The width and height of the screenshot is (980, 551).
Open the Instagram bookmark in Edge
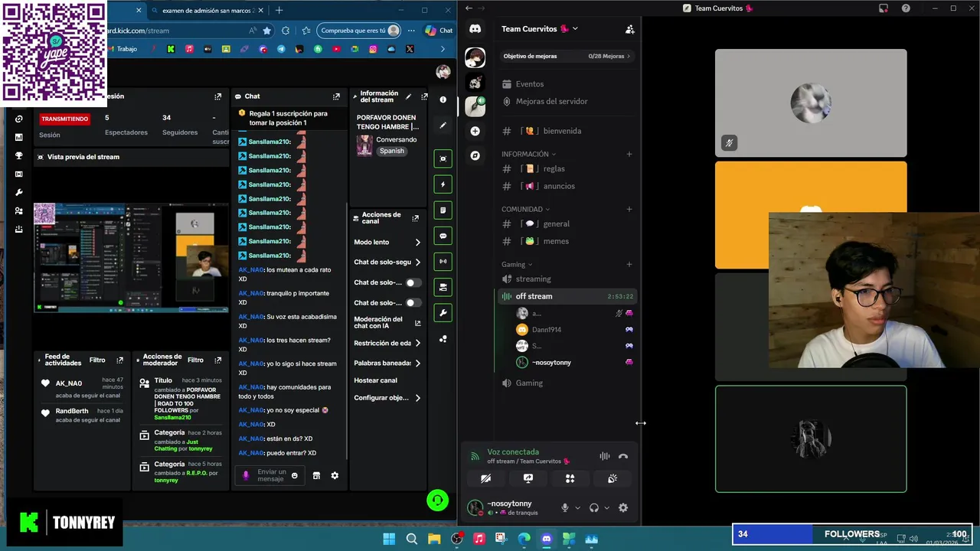pyautogui.click(x=373, y=49)
